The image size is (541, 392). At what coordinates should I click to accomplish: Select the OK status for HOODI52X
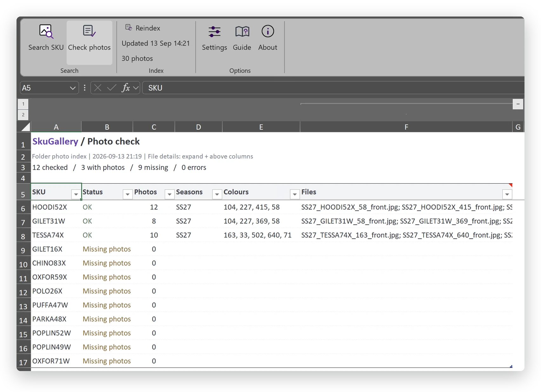107,207
